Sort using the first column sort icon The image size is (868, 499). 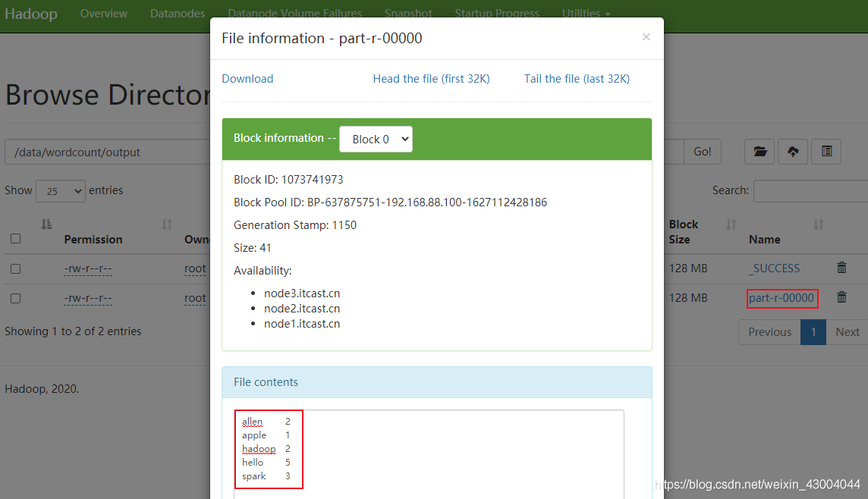[x=46, y=224]
